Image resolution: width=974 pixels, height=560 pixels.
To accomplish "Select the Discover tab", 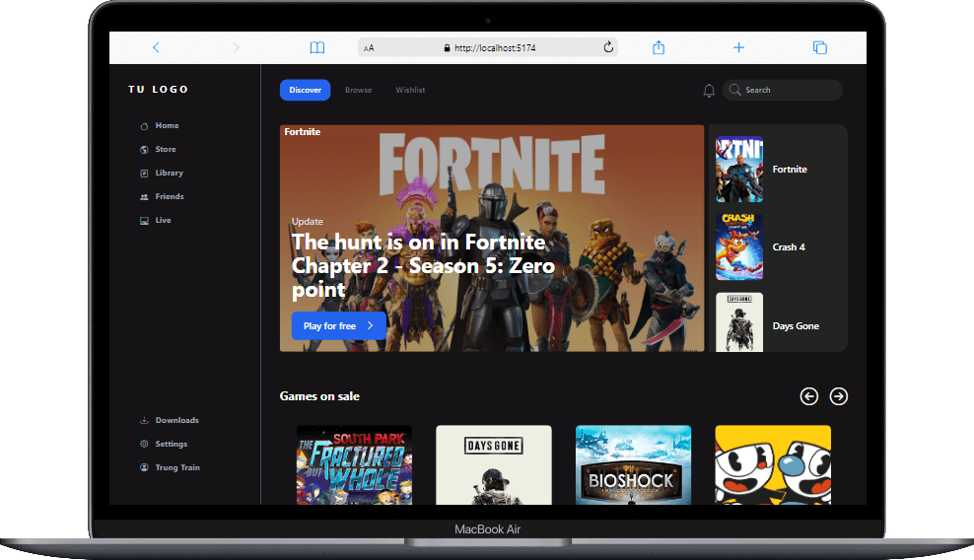I will click(305, 90).
